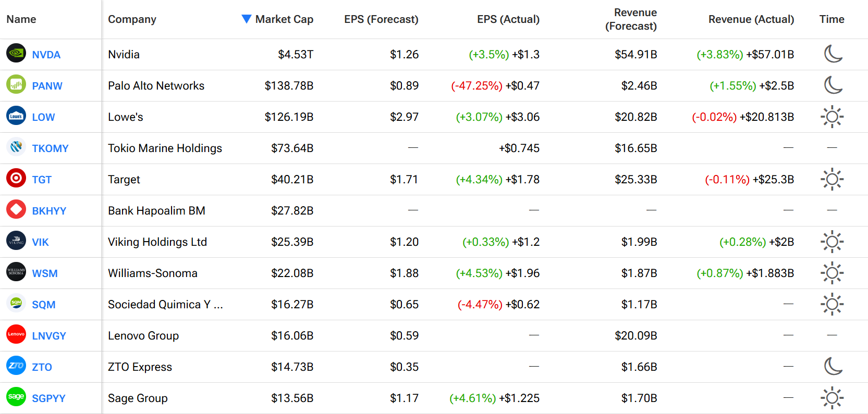This screenshot has width=868, height=414.
Task: Open the SQM ticker link
Action: point(44,305)
